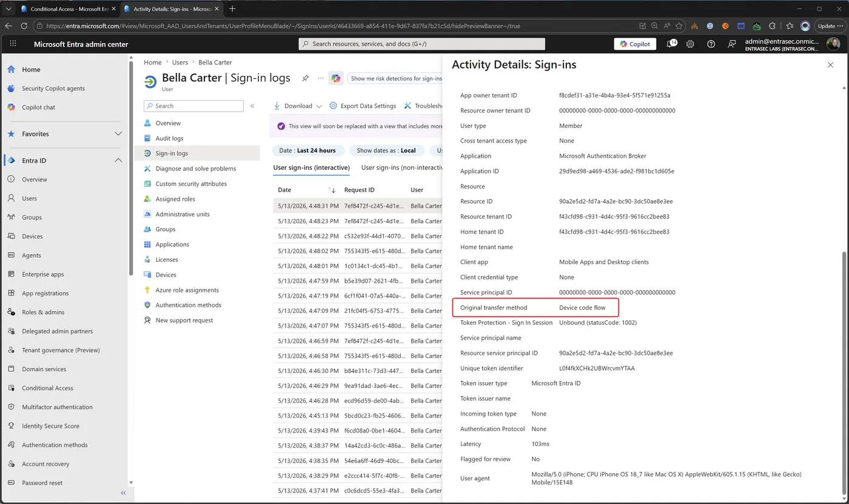This screenshot has width=849, height=504.
Task: Sort sign-ins by the Date column arrows
Action: [x=332, y=190]
